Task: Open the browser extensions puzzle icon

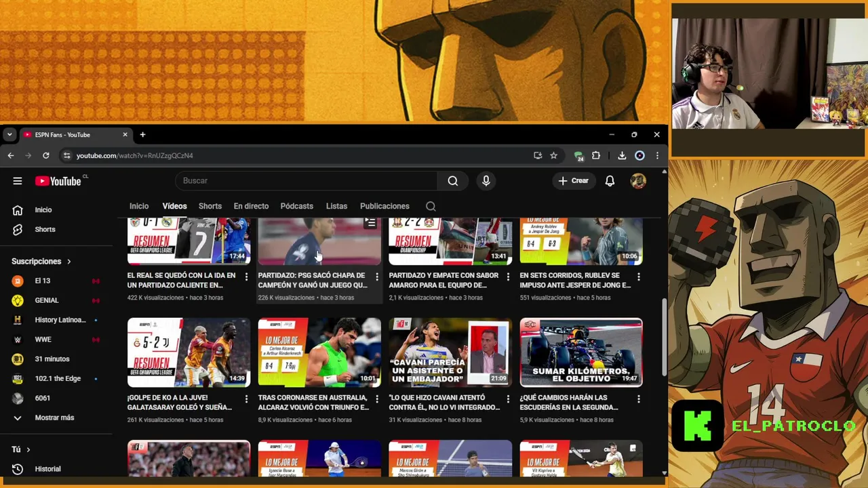Action: coord(595,155)
